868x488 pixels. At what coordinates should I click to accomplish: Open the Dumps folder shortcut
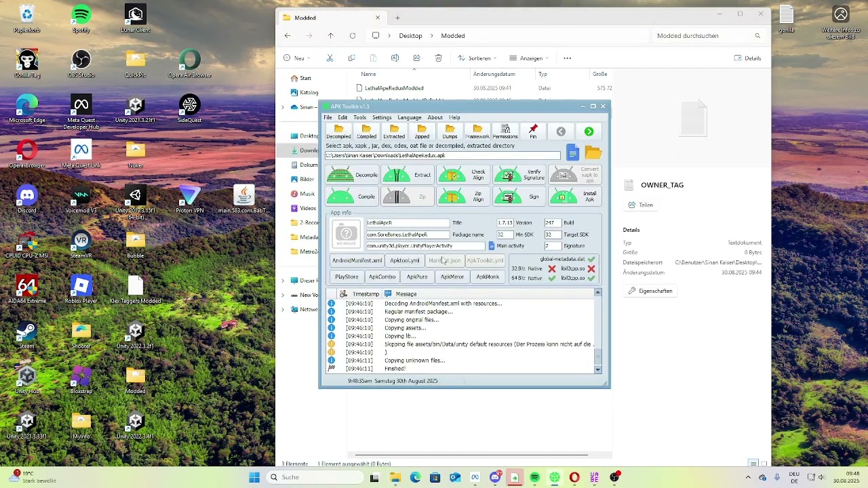point(450,131)
